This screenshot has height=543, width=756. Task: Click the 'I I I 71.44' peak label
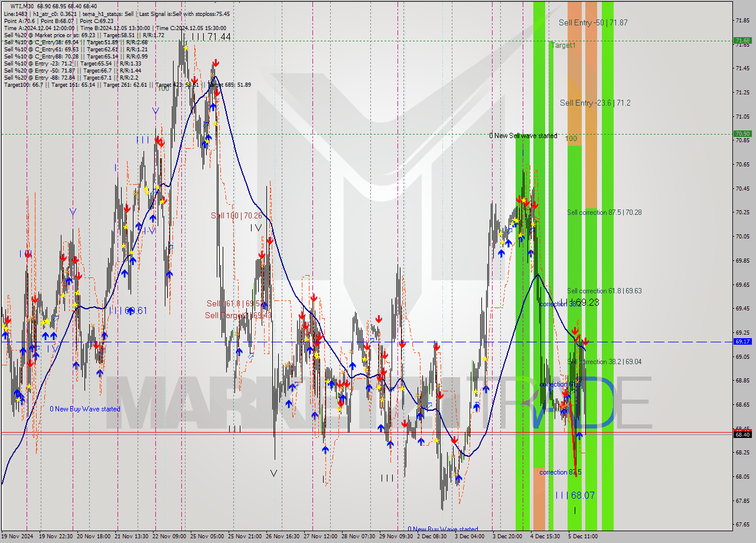pos(211,37)
